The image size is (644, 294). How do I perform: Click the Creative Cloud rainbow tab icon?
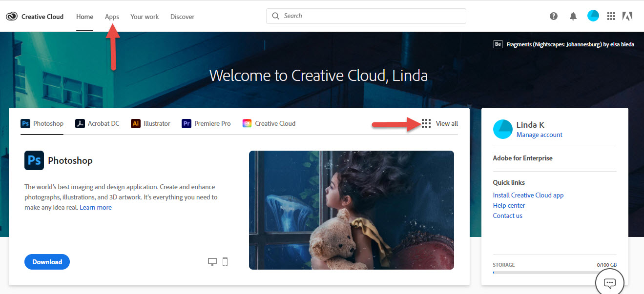coord(247,123)
